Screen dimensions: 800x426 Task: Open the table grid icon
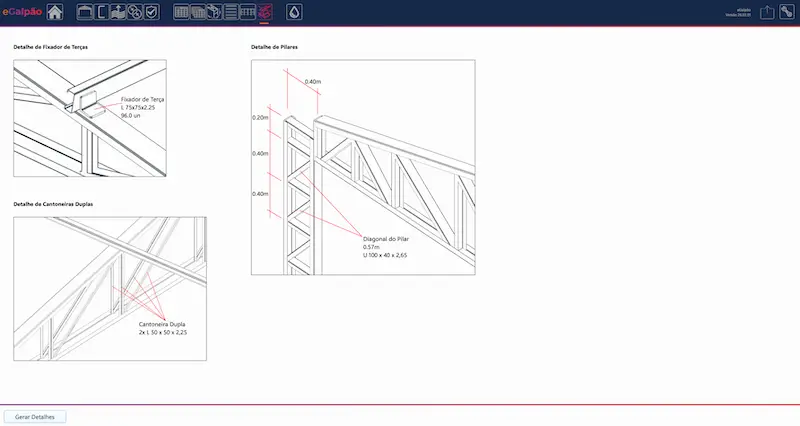(x=181, y=12)
